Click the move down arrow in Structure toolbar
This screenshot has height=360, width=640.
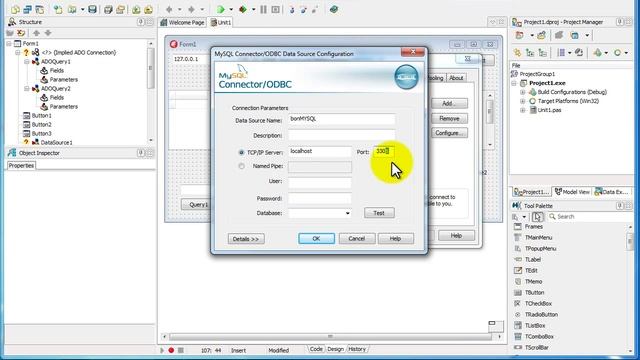tap(48, 33)
